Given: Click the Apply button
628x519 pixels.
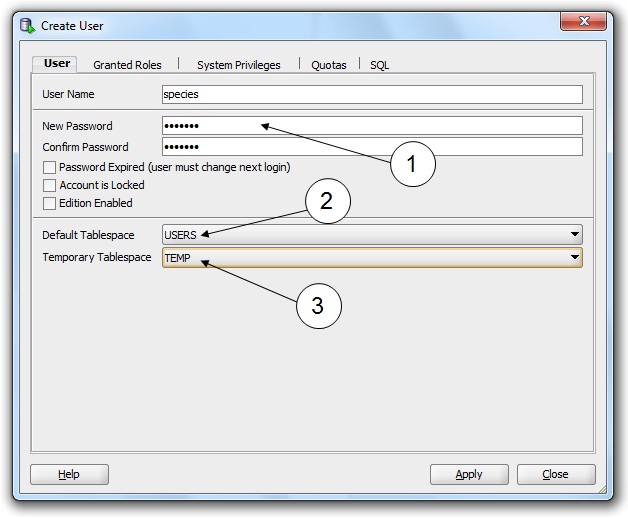Looking at the screenshot, I should point(469,475).
